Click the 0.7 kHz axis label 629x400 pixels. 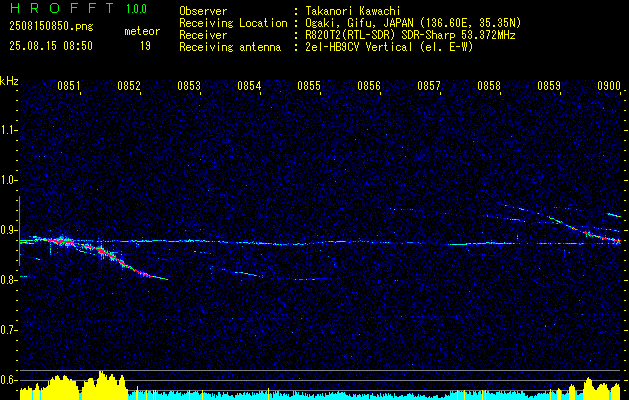click(x=9, y=330)
